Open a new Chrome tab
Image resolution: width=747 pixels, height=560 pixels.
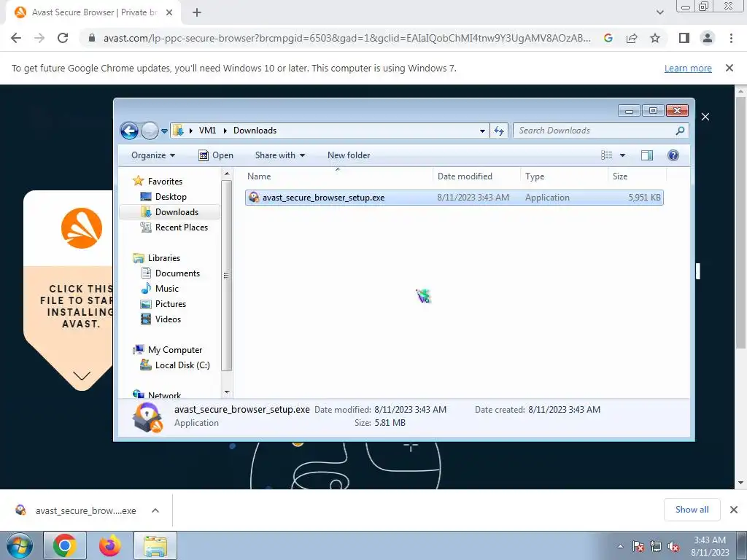click(x=197, y=12)
